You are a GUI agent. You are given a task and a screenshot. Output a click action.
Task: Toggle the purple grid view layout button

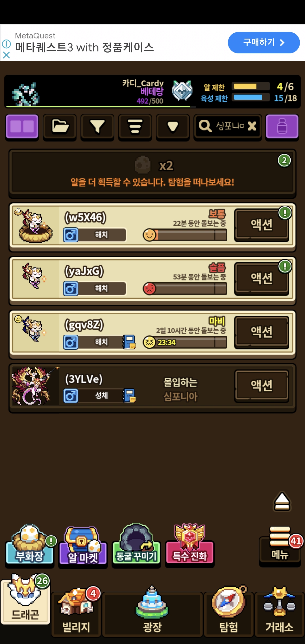click(22, 127)
